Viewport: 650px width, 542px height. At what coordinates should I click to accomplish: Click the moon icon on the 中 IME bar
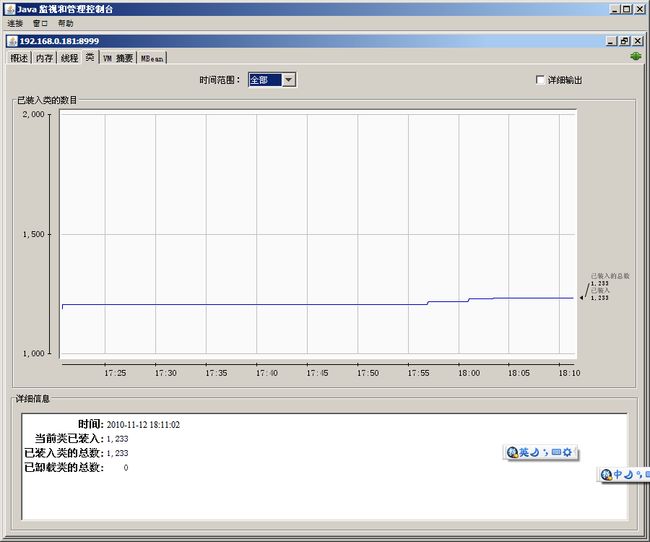(x=628, y=474)
